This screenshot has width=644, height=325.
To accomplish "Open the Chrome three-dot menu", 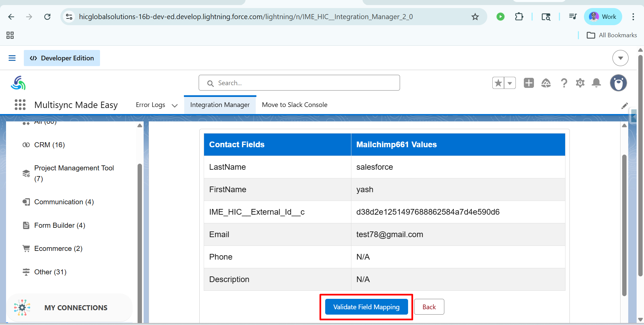I will point(633,17).
